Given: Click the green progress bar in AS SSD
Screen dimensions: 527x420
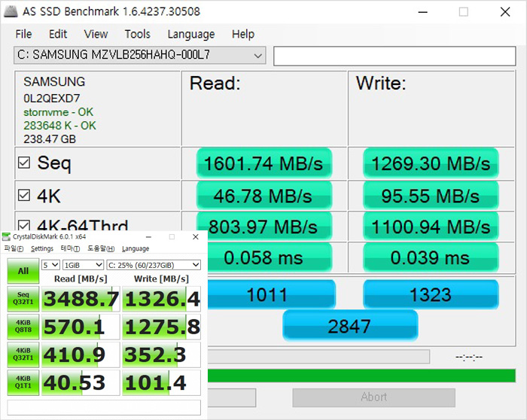Looking at the screenshot, I should pos(361,376).
